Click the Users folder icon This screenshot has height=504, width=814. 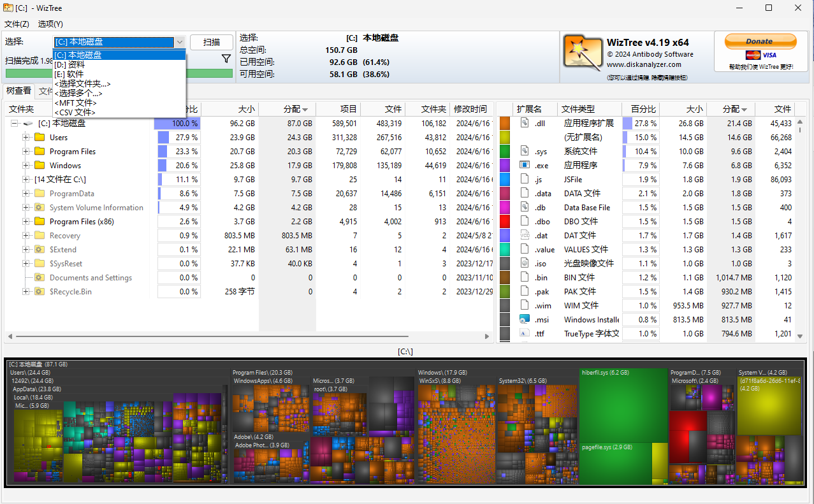pos(40,138)
